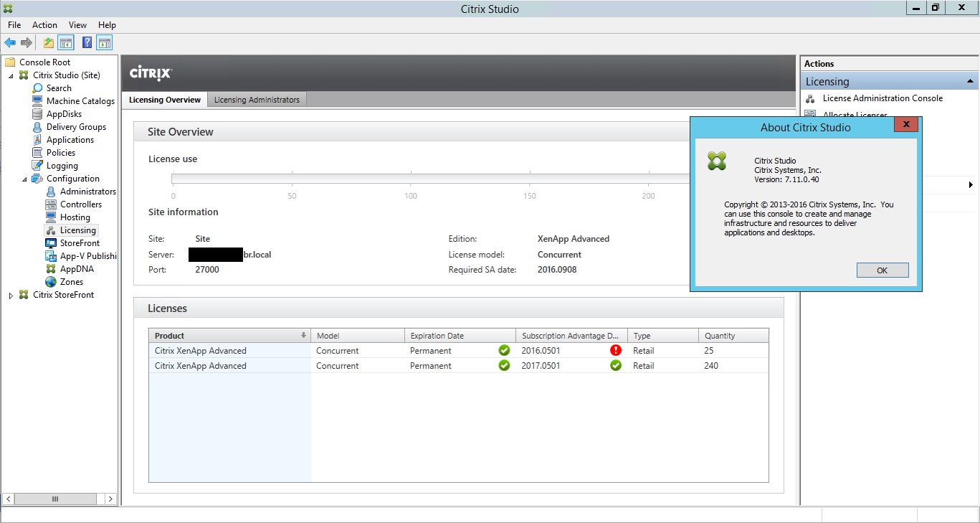Viewport: 980px width, 523px height.
Task: Collapse the Licensing actions section
Action: pos(970,82)
